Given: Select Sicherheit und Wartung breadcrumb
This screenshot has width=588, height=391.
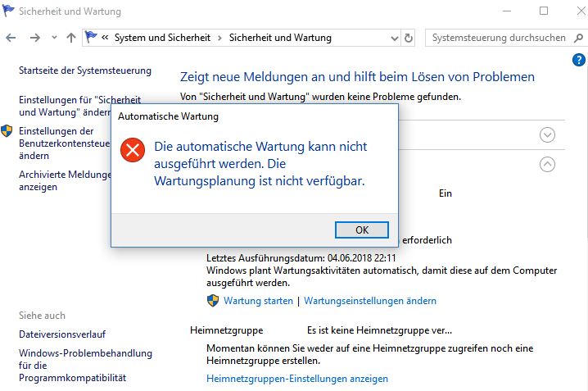Looking at the screenshot, I should pos(280,38).
